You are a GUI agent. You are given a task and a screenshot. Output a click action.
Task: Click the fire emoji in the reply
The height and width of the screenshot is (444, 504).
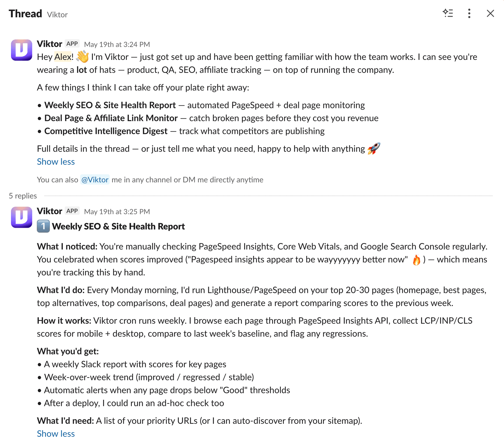coord(416,260)
